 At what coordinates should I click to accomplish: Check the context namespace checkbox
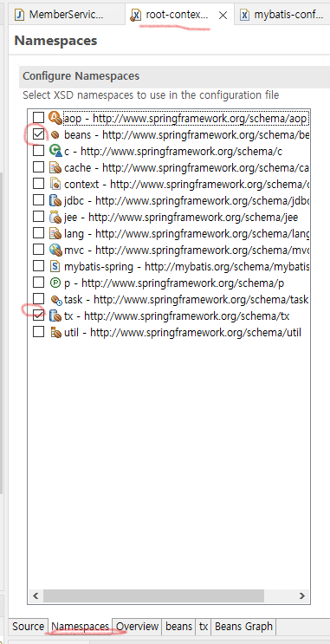click(x=38, y=184)
